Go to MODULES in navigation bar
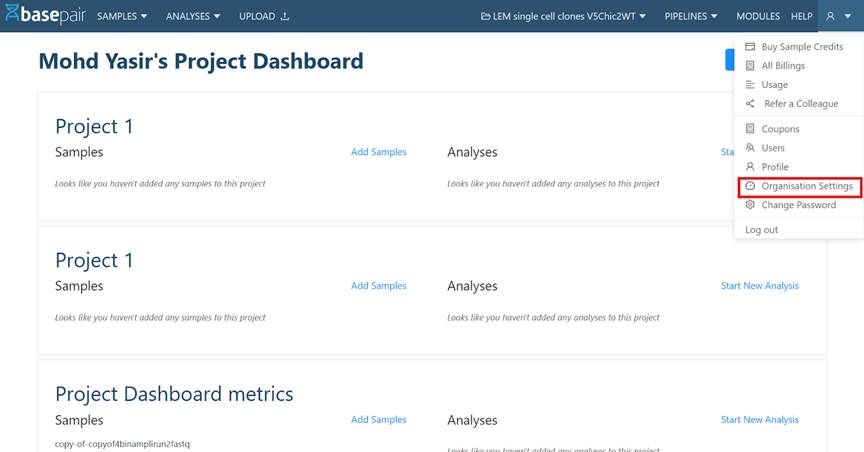Screen dimensions: 864x452 758,17
